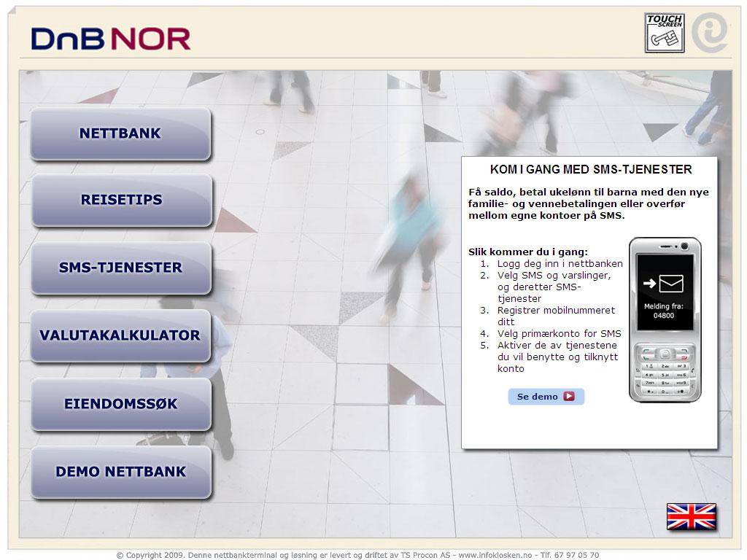The height and width of the screenshot is (560, 747).
Task: Tap the keypad of the phone image
Action: (665, 371)
